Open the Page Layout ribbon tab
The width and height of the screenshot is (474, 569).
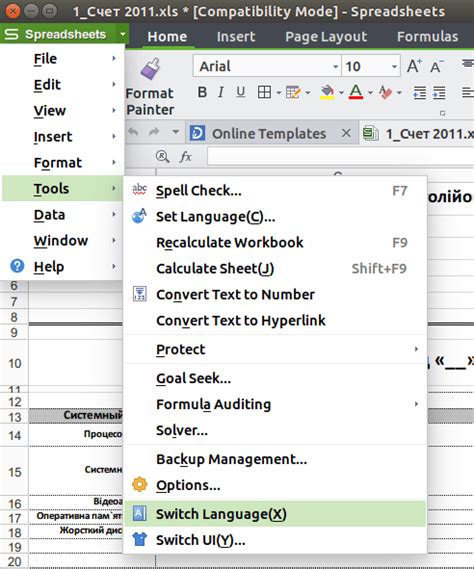click(x=326, y=37)
